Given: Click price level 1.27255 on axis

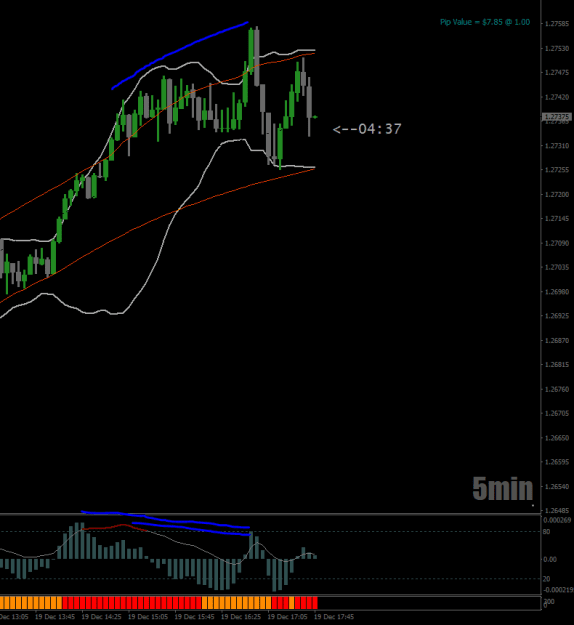Looking at the screenshot, I should pyautogui.click(x=557, y=170).
